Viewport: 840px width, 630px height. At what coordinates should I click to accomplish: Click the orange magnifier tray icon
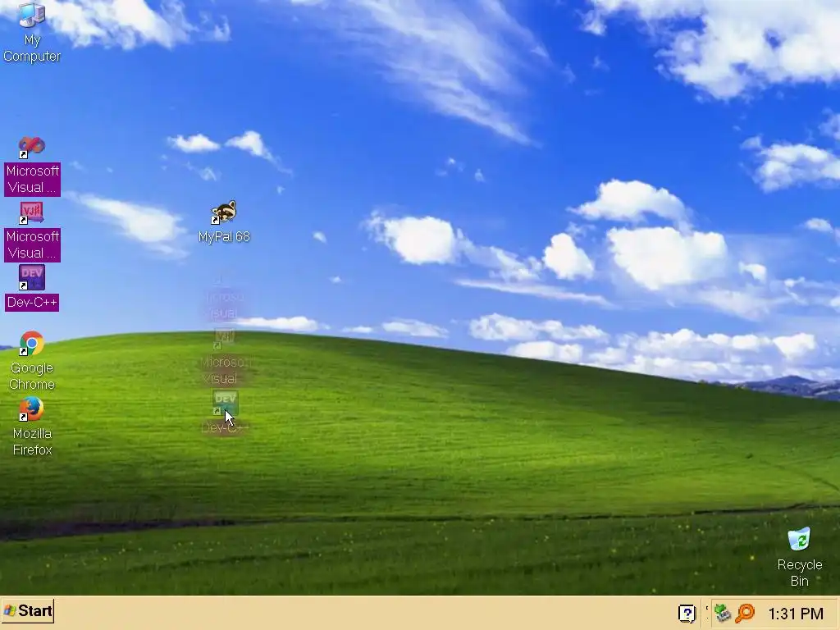pos(745,613)
